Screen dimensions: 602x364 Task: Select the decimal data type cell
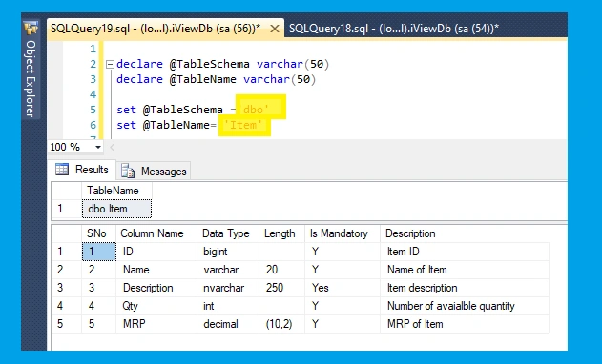pos(228,324)
